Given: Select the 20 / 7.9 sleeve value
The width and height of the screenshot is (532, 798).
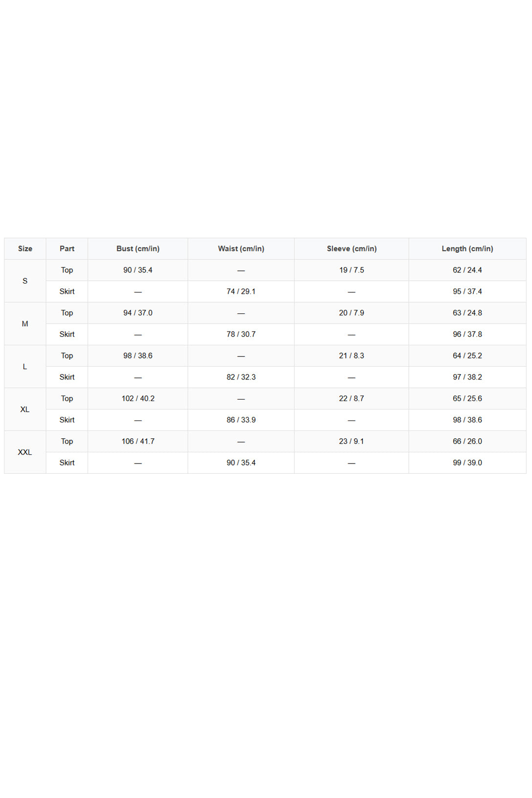Looking at the screenshot, I should click(x=352, y=313).
